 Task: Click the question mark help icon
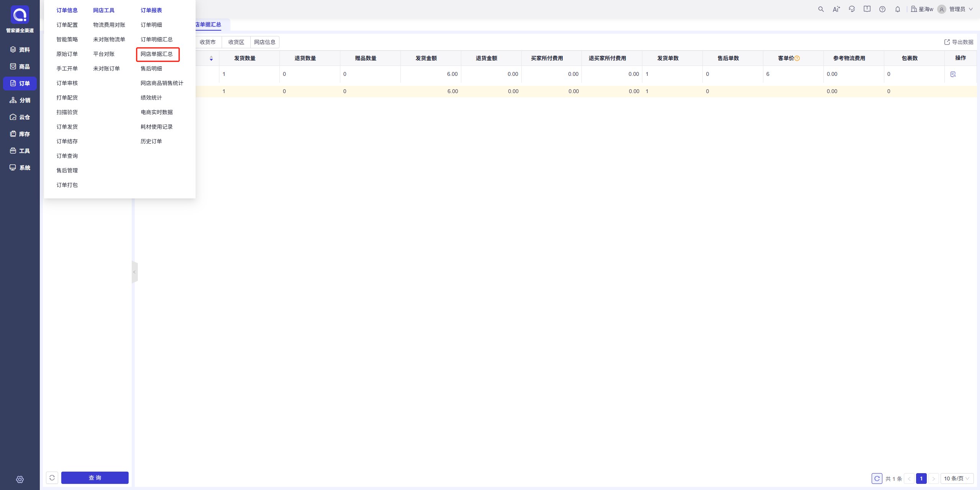(x=882, y=9)
